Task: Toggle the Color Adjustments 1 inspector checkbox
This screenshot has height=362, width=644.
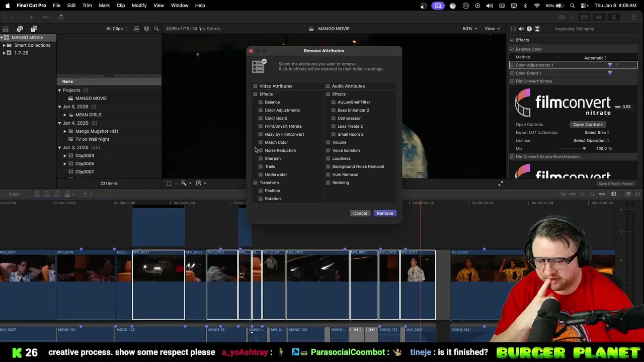Action: 512,65
